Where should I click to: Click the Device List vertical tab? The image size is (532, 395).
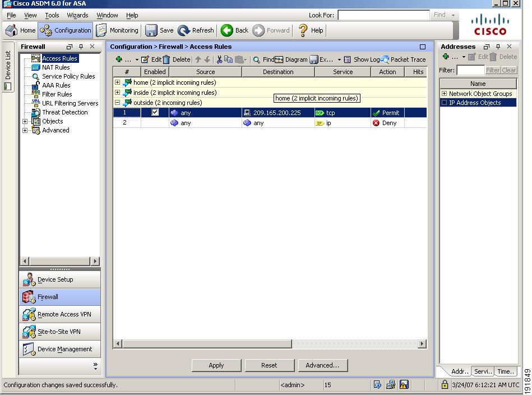(x=8, y=67)
